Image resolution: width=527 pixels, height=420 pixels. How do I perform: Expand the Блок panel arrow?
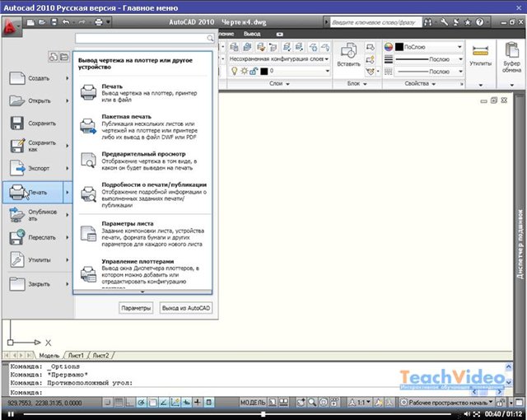pyautogui.click(x=365, y=84)
